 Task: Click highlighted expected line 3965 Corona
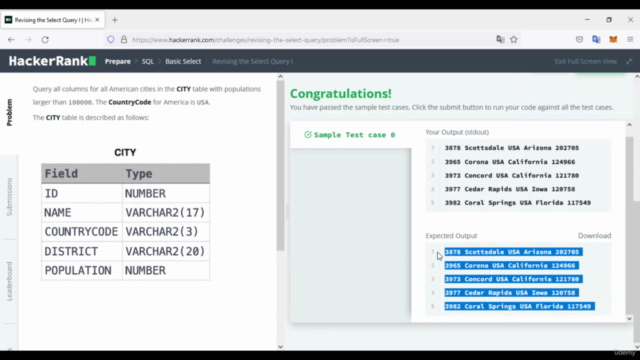click(511, 265)
